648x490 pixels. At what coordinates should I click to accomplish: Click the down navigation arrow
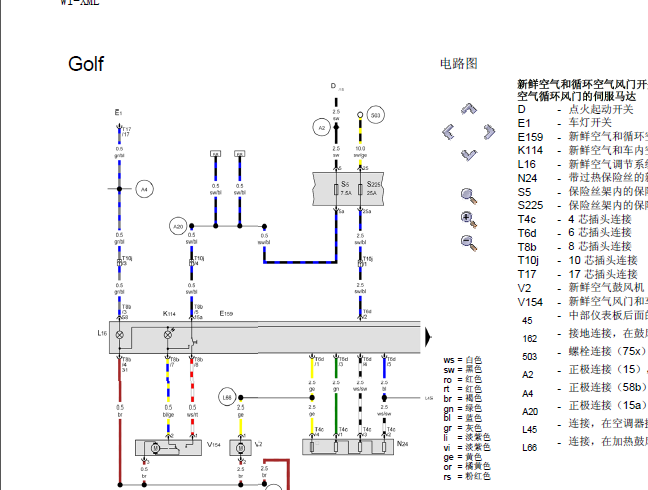click(469, 155)
